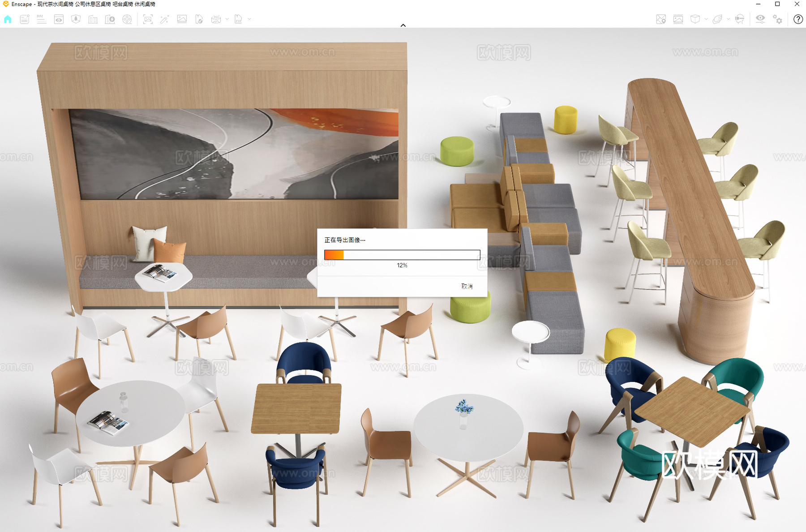Toggle the minimap location icon
Image resolution: width=806 pixels, height=532 pixels.
(x=661, y=19)
